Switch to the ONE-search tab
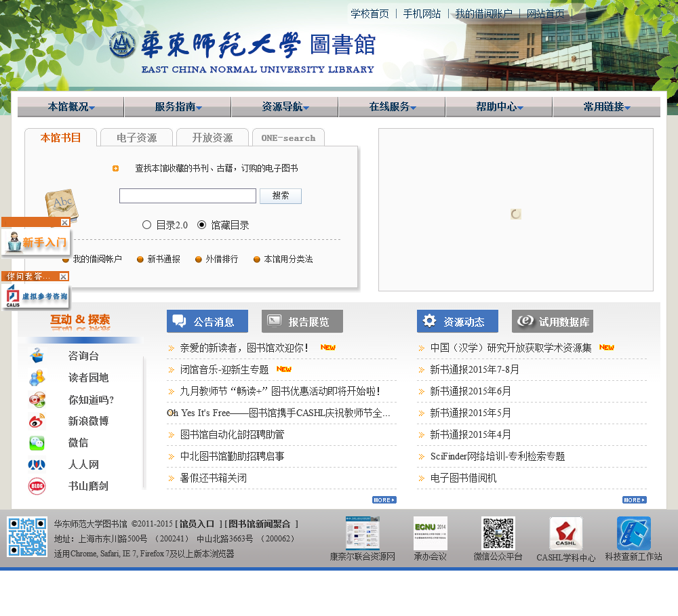 (x=288, y=138)
